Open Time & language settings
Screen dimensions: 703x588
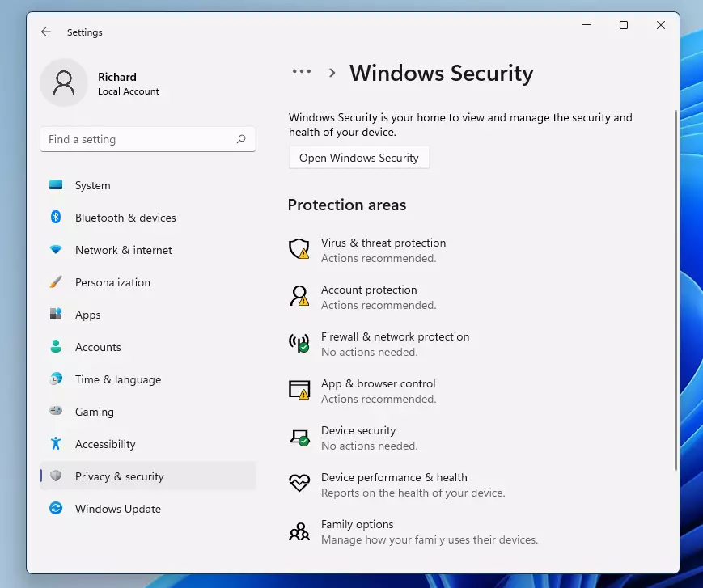148,379
